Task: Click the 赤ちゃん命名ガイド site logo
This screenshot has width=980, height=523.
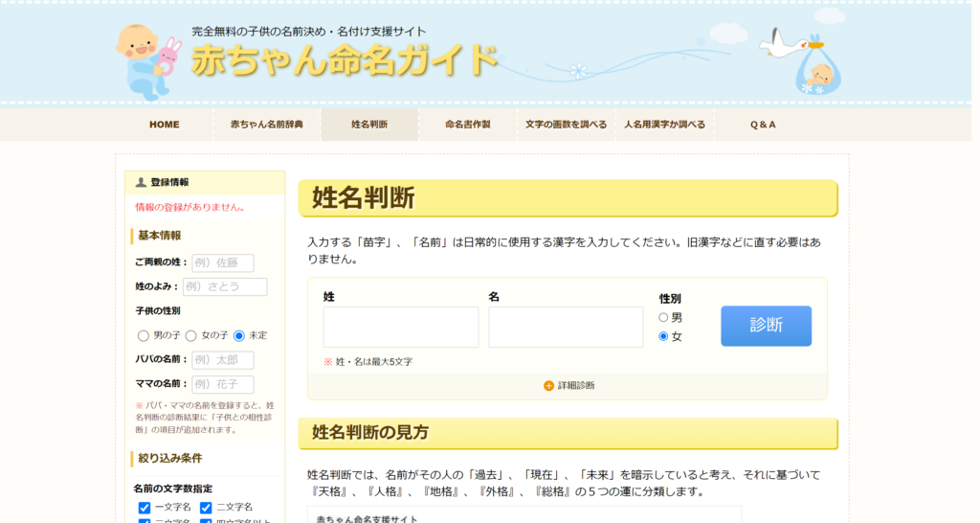Action: coord(345,60)
